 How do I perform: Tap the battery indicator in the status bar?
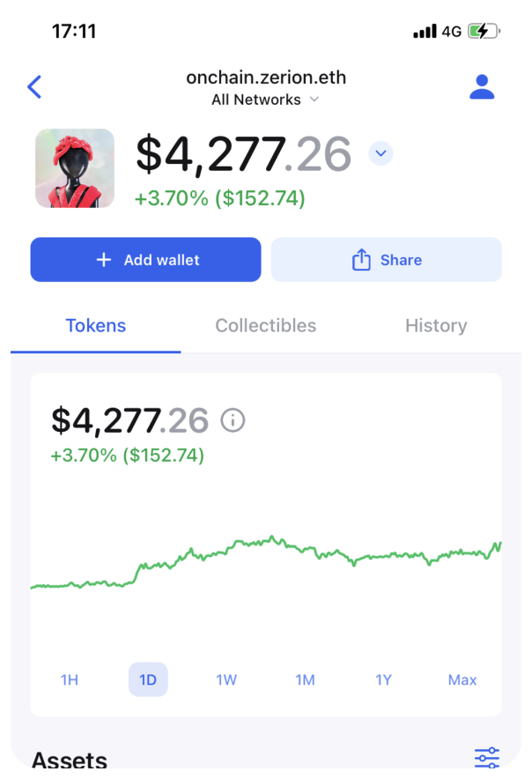481,29
